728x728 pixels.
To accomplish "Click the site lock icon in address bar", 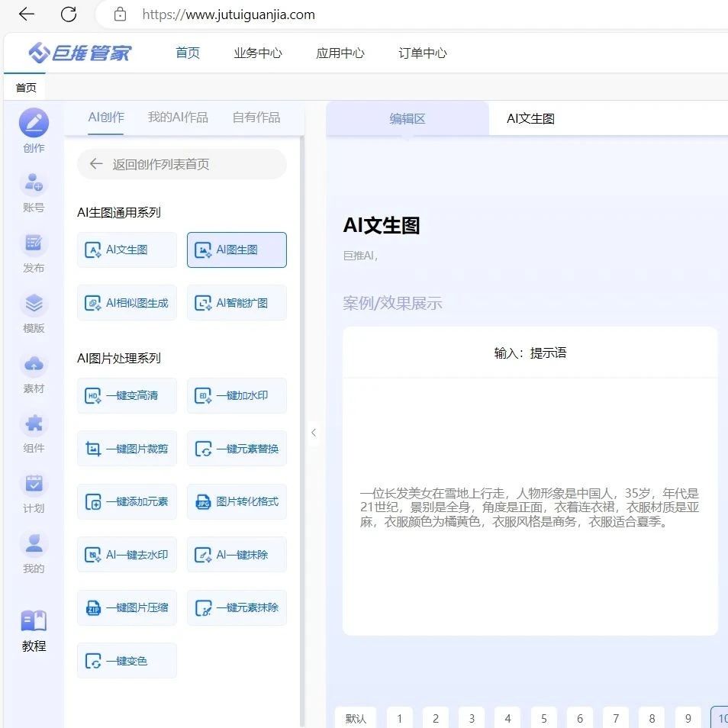I will (120, 14).
